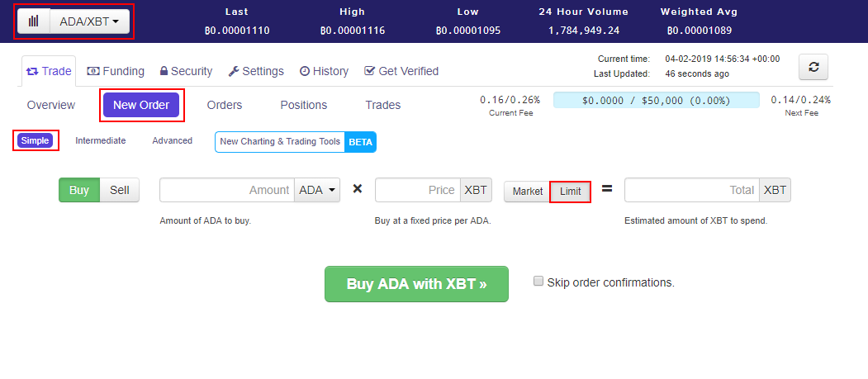Screen dimensions: 868x379
Task: Click the fee volume progress bar
Action: 656,100
